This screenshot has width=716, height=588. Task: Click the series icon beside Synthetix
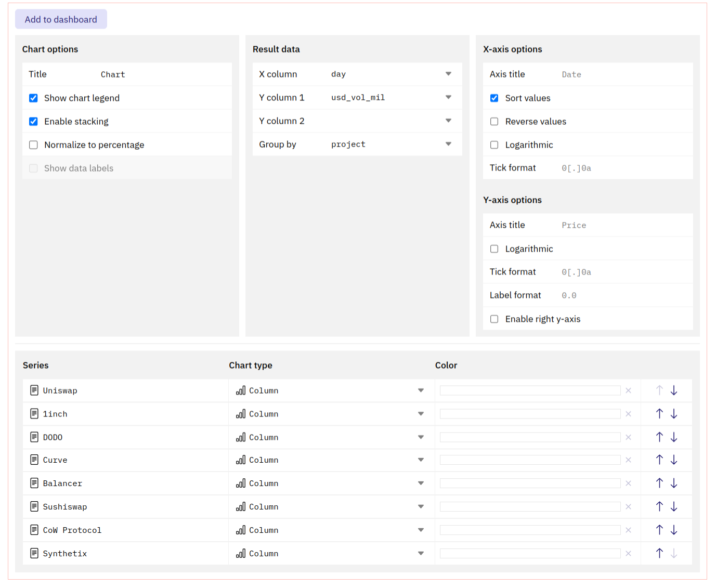[34, 553]
